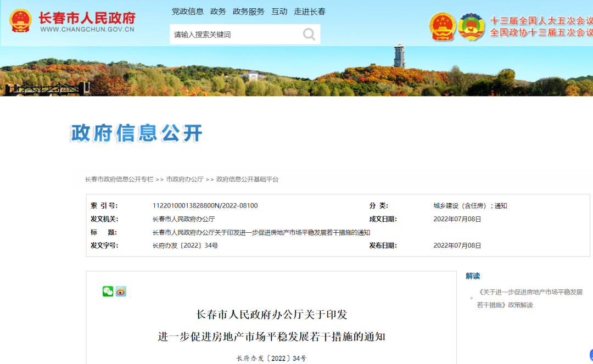Open the 政务服务 menu
Image resolution: width=593 pixels, height=364 pixels.
[x=248, y=10]
